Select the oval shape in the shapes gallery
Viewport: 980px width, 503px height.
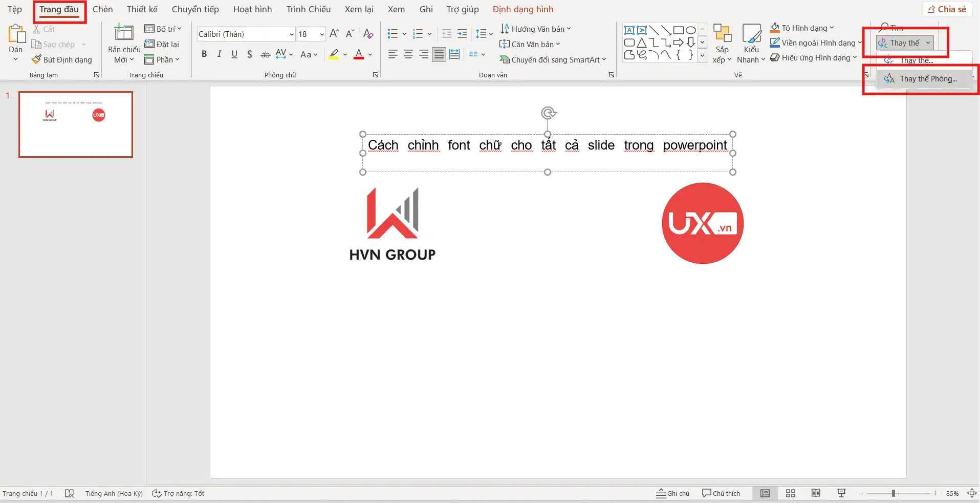coord(690,30)
